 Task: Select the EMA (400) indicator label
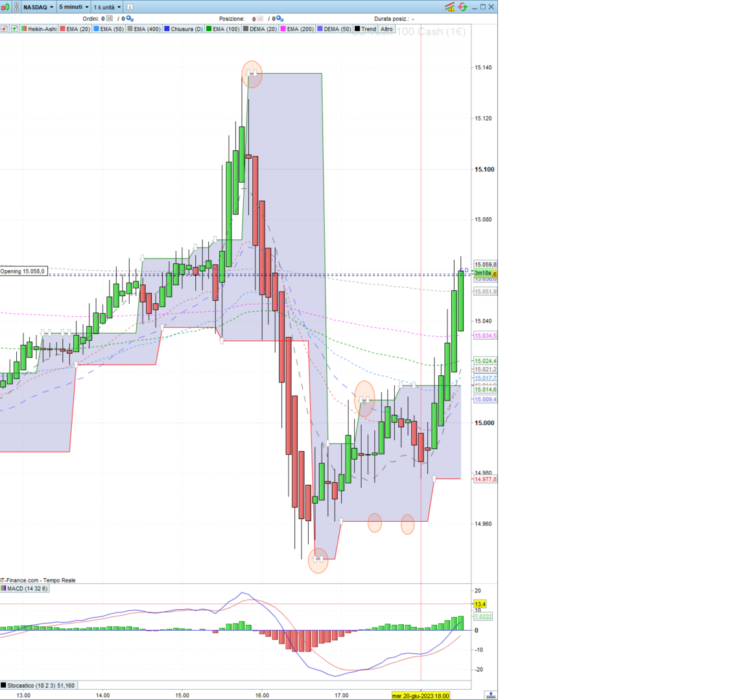144,29
